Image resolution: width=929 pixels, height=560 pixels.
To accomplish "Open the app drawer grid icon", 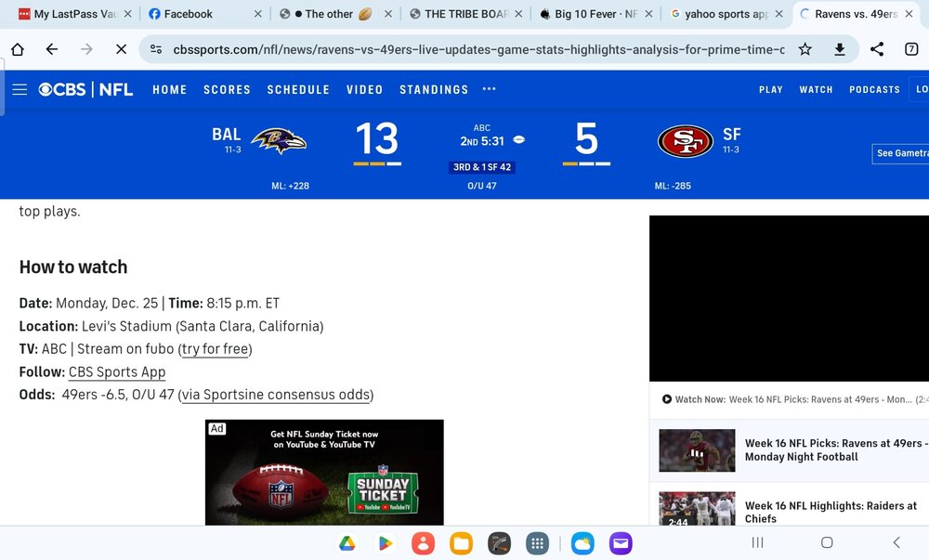I will (x=537, y=543).
